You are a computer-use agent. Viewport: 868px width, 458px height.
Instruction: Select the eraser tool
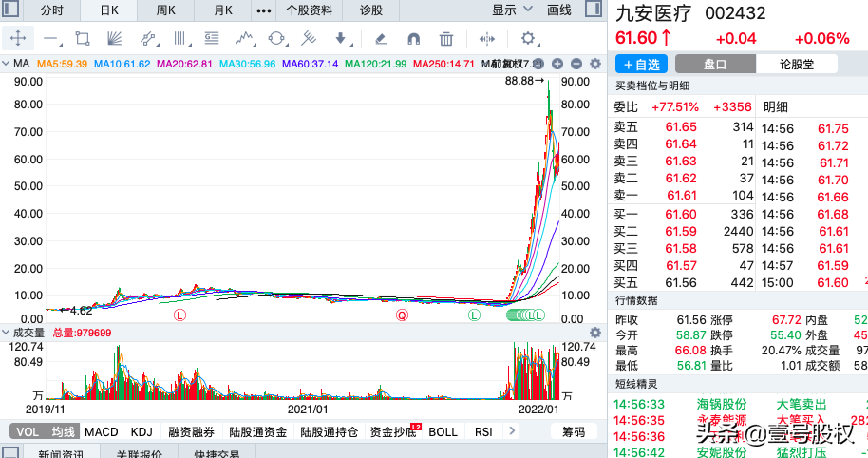(381, 39)
